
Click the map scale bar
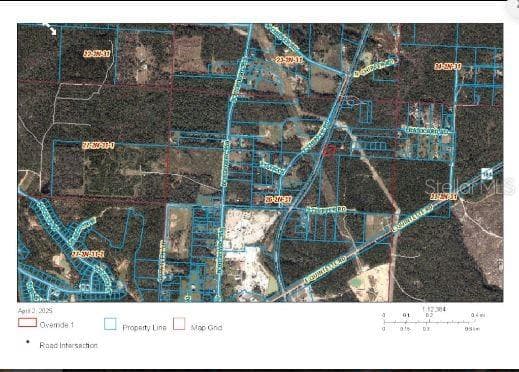432,322
